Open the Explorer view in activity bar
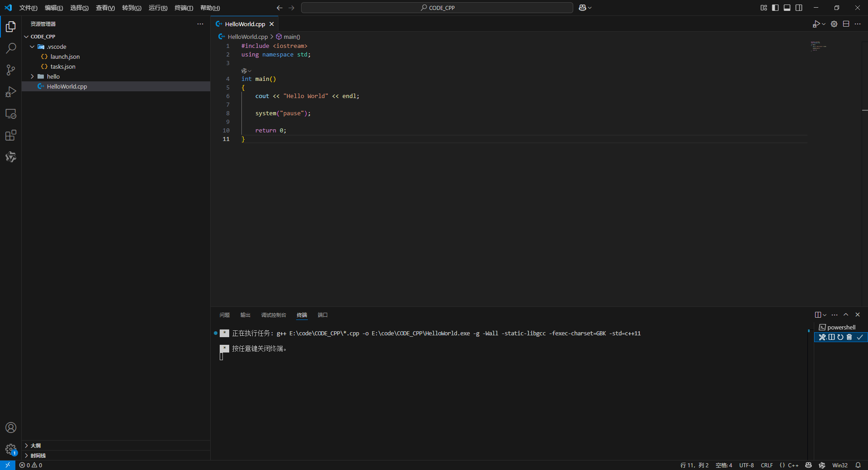 [x=11, y=27]
